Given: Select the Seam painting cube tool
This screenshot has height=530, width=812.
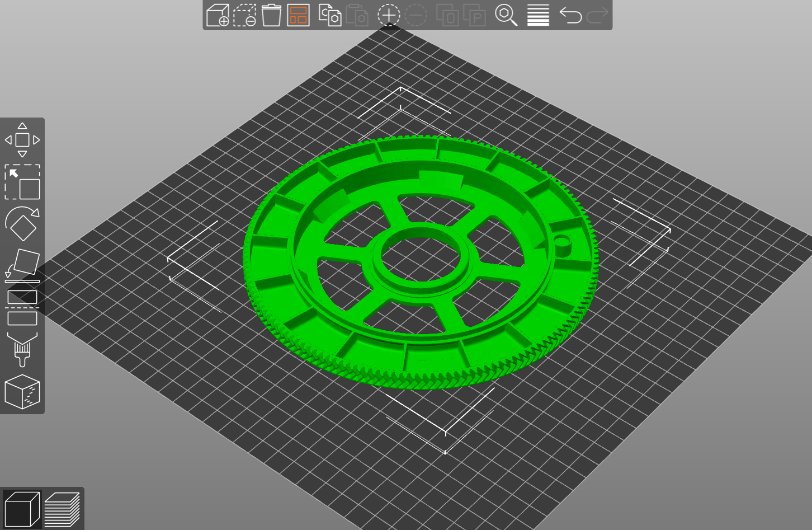Looking at the screenshot, I should point(22,392).
